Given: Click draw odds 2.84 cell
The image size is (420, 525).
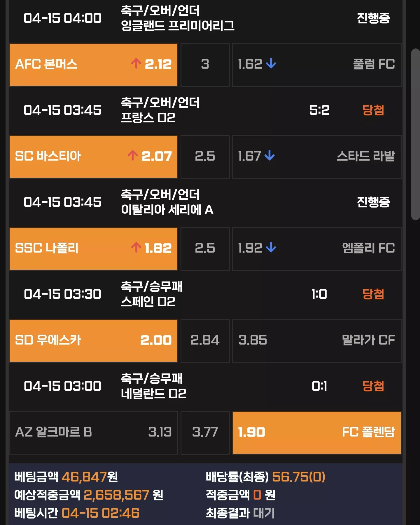Looking at the screenshot, I should (205, 341).
